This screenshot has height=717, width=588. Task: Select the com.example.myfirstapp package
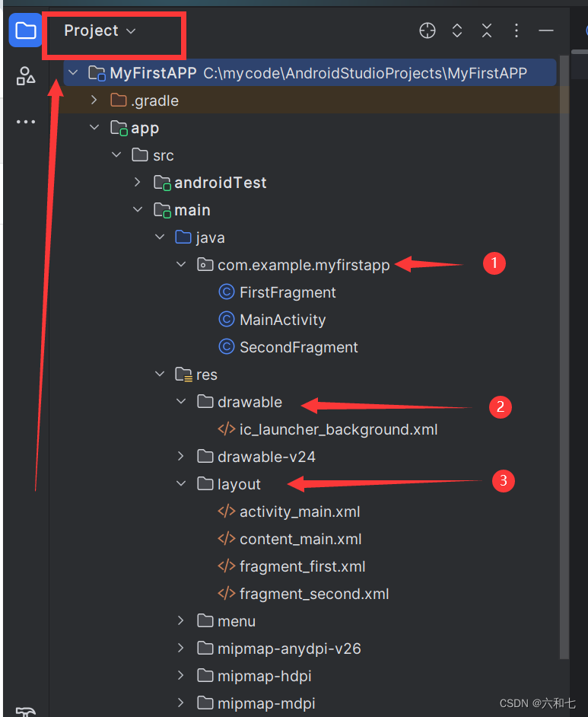[294, 265]
